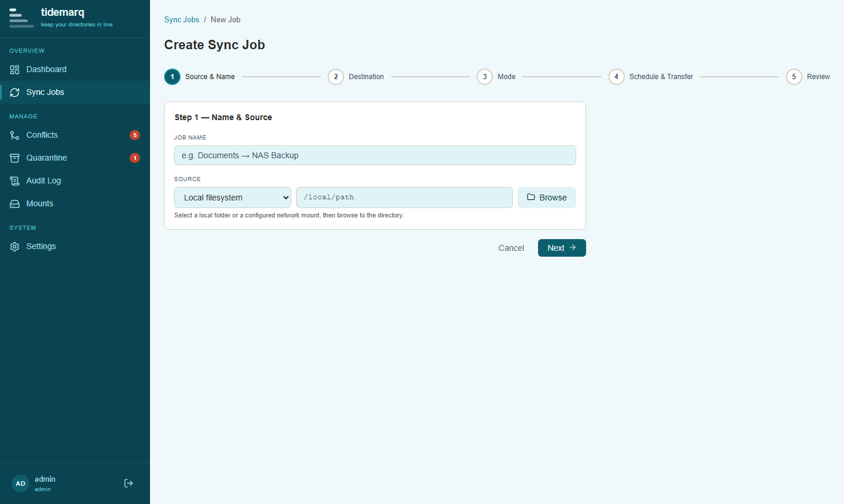This screenshot has width=844, height=504.
Task: Click the Quarantine badge showing 1
Action: 135,158
